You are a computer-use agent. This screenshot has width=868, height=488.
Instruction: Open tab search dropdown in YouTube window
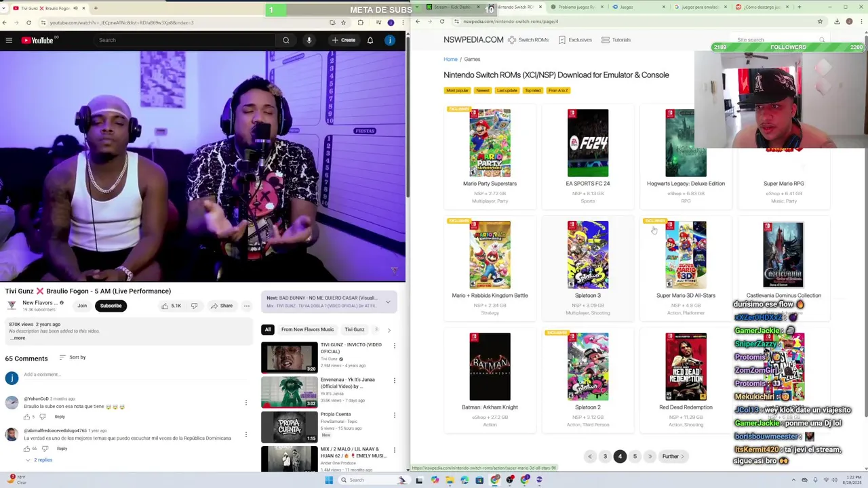(4, 8)
